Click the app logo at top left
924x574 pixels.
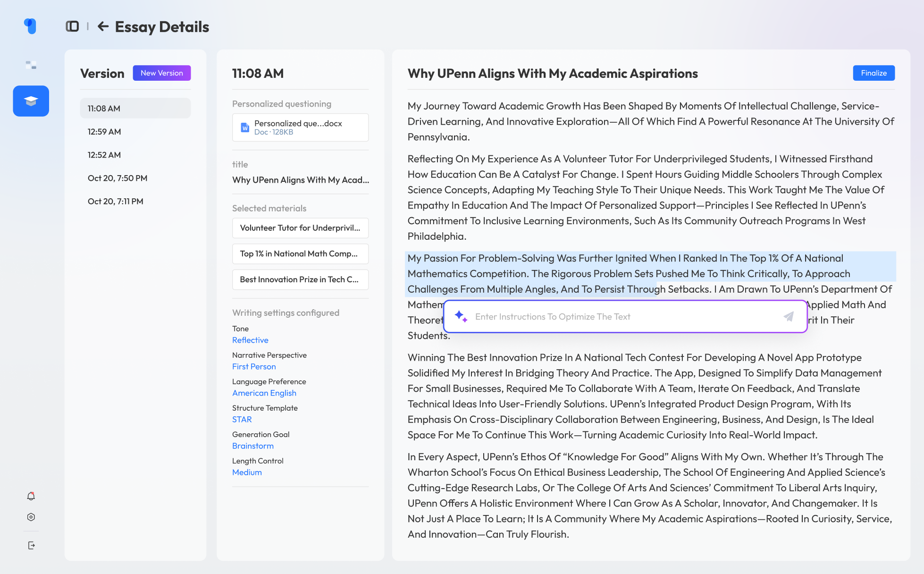click(30, 26)
